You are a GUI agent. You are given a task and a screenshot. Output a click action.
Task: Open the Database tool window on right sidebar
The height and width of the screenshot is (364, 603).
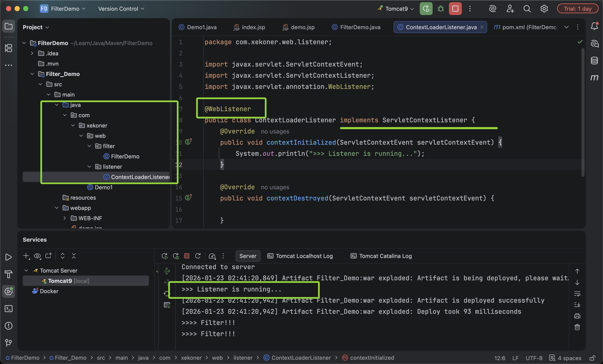point(594,61)
